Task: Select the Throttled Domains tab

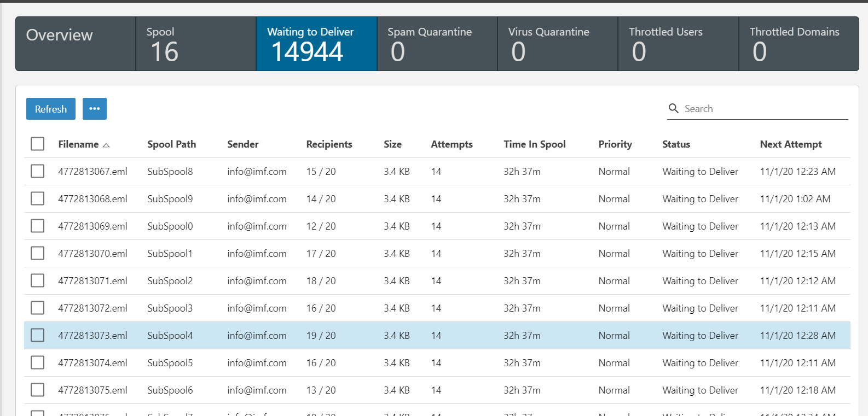Action: tap(798, 44)
